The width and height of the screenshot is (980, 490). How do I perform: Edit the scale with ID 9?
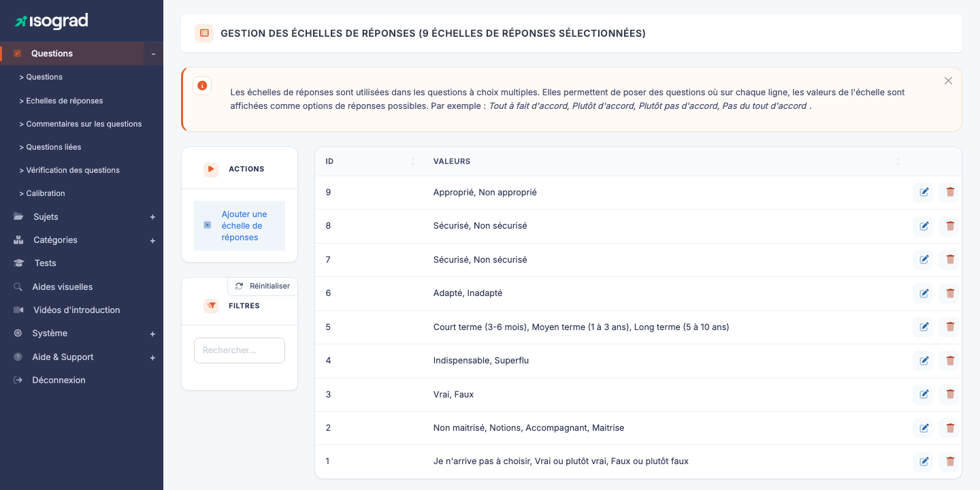[x=924, y=193]
